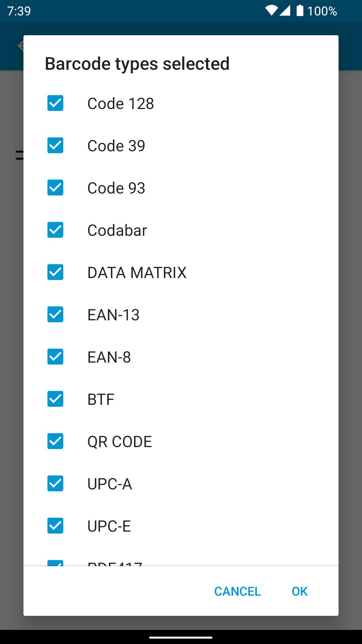Image resolution: width=362 pixels, height=644 pixels.
Task: Uncheck the Code 39 checkbox
Action: click(x=55, y=146)
